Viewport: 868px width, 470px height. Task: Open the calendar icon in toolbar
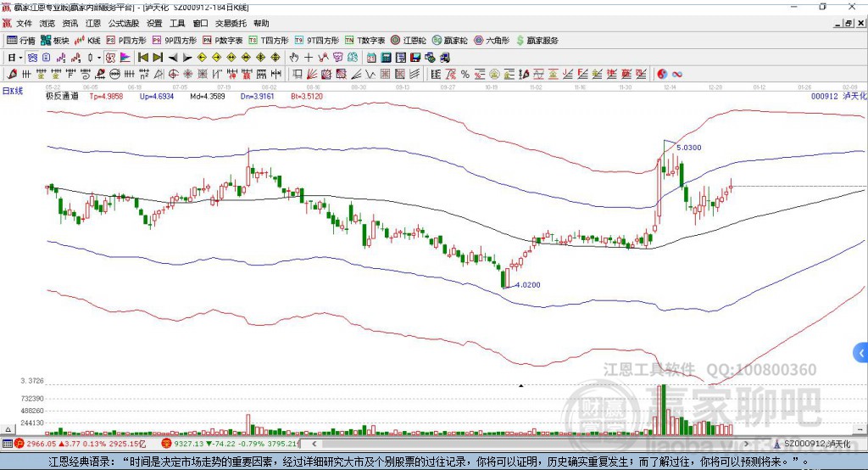click(371, 57)
